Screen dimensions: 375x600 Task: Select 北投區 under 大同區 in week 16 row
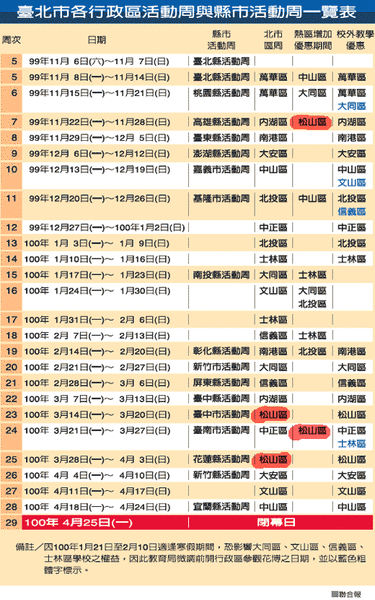point(312,304)
